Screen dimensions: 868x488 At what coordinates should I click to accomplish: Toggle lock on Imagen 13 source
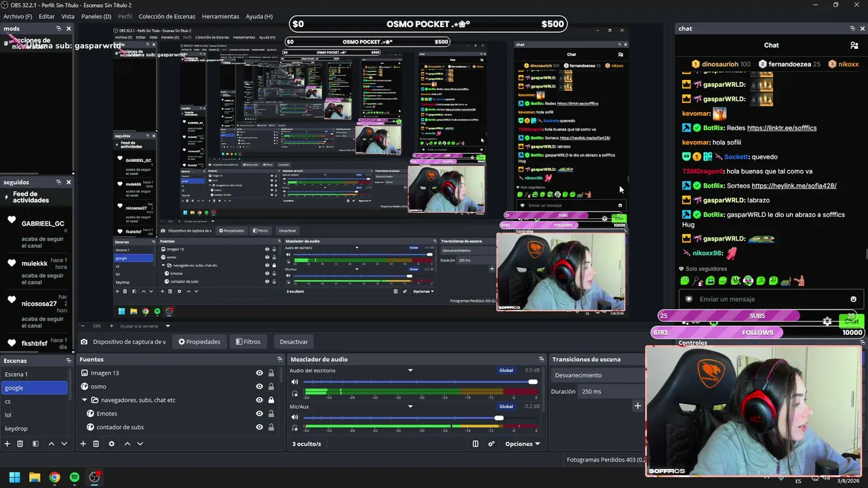pos(271,373)
